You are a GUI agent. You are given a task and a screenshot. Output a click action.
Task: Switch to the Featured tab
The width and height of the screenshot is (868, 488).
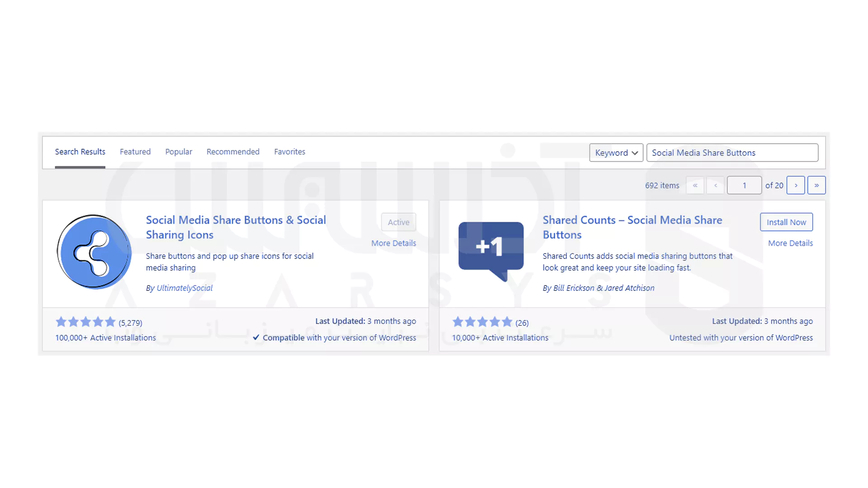point(135,152)
